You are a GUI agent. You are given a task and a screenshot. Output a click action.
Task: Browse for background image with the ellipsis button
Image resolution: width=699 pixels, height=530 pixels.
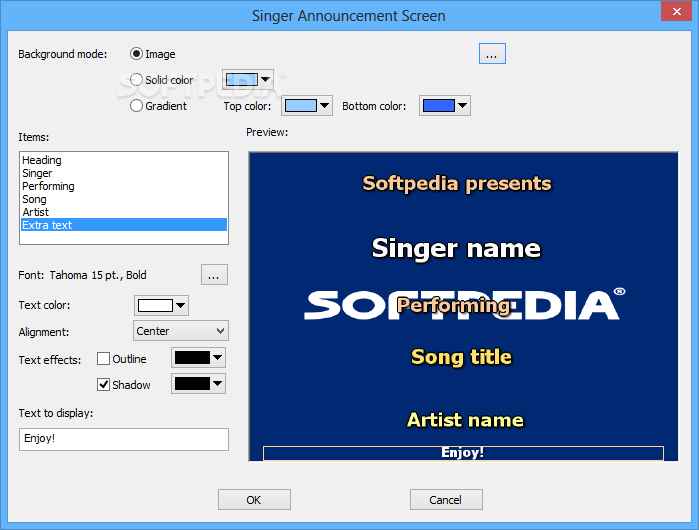[x=492, y=53]
